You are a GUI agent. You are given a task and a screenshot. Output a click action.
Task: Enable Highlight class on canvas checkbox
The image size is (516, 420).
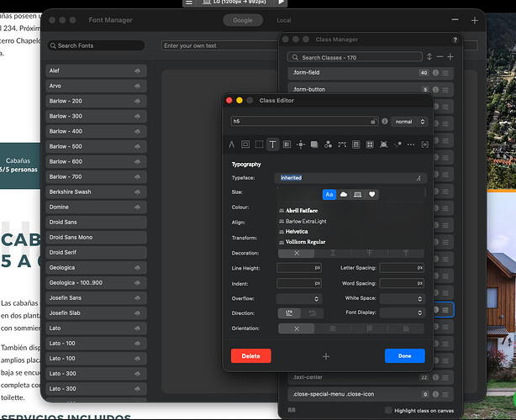[388, 410]
